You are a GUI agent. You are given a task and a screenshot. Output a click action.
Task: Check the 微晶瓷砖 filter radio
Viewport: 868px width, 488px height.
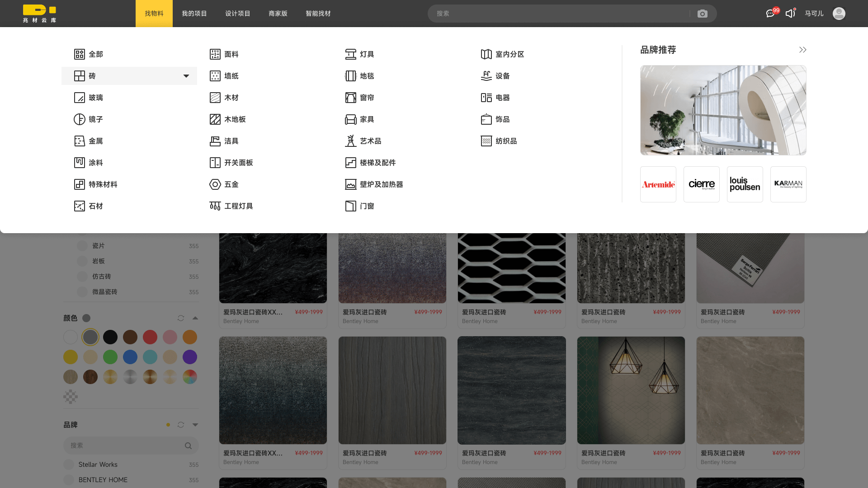coord(82,292)
